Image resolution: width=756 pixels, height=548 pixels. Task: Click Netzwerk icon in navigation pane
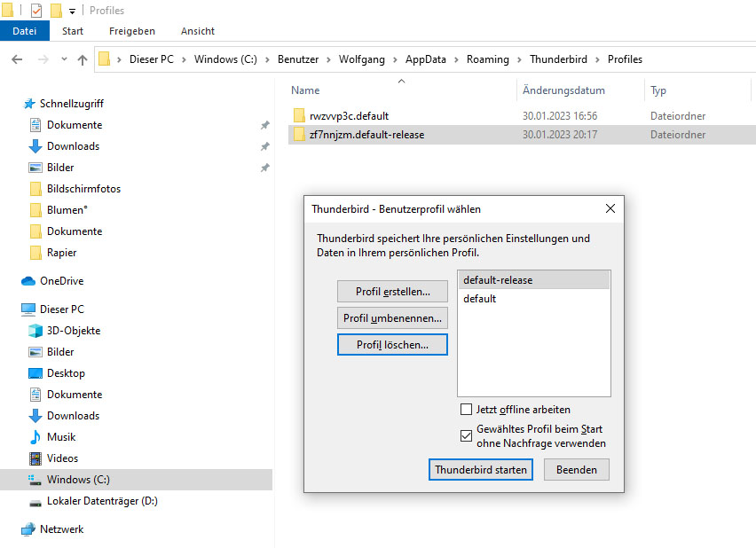(x=28, y=529)
